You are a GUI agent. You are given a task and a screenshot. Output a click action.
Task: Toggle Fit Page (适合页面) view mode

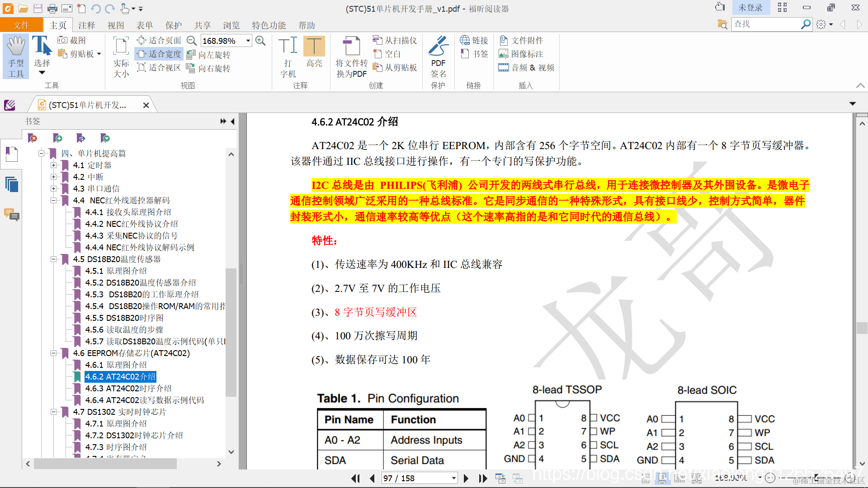159,40
